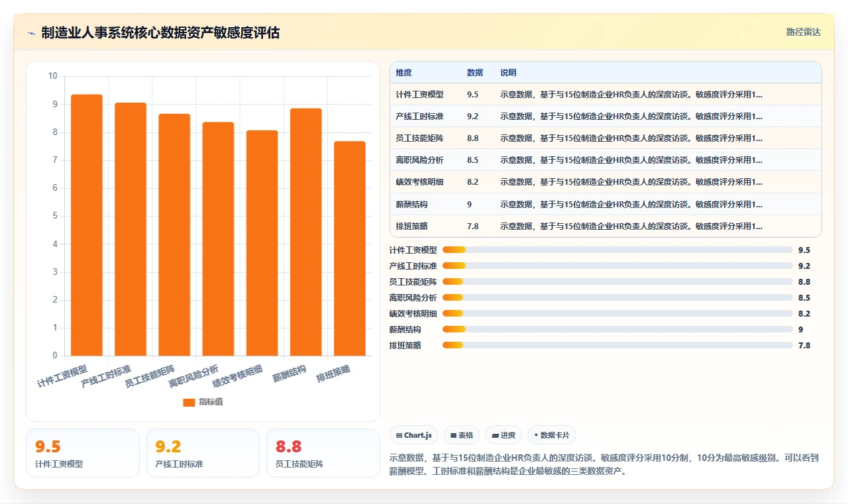Click the 9 value beside the 薪酬结构 progress bar
The width and height of the screenshot is (848, 504).
point(801,329)
